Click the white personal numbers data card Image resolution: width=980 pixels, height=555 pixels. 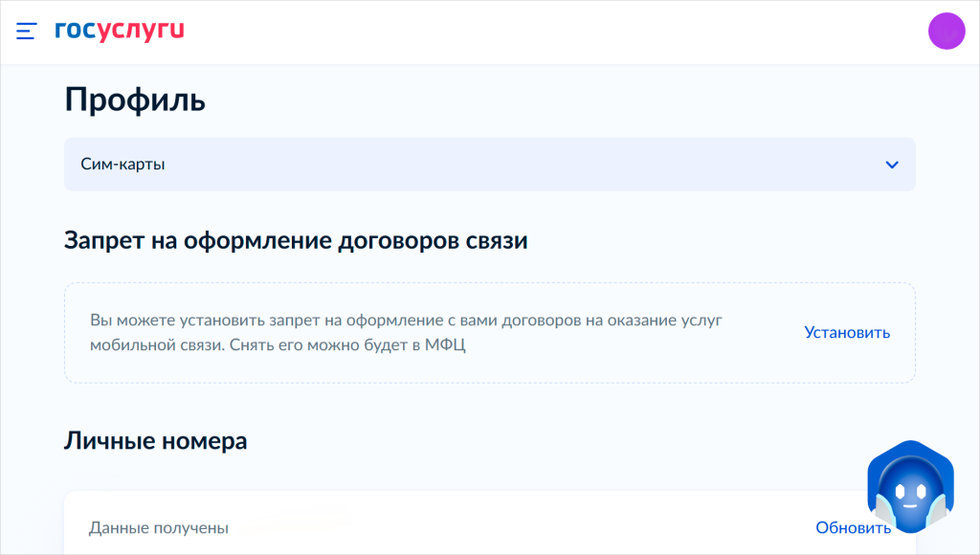(489, 522)
